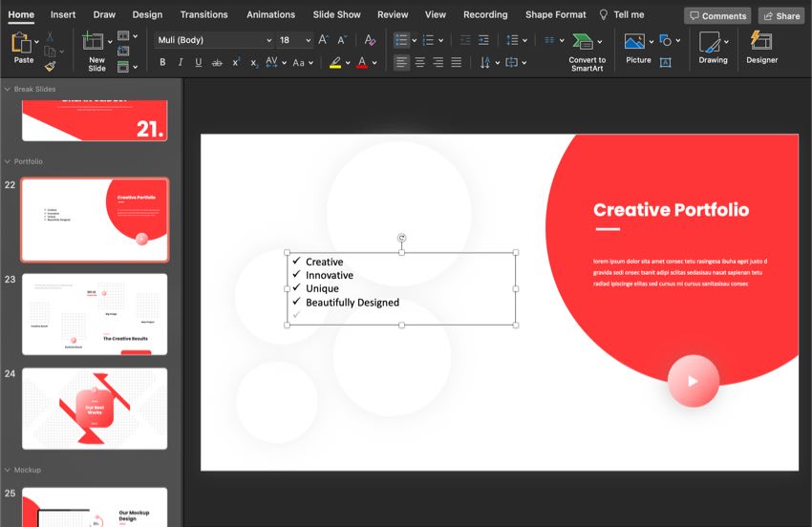Viewport: 812px width, 527px height.
Task: Select slide 24 thumbnail
Action: pyautogui.click(x=95, y=409)
